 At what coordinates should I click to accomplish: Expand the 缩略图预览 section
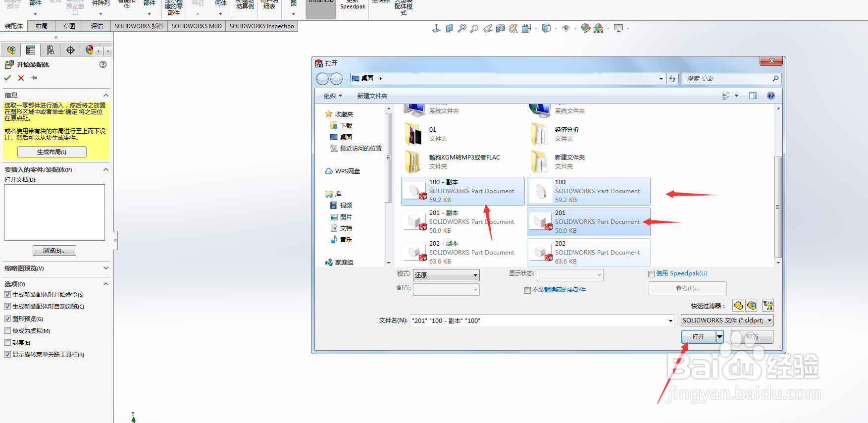(105, 268)
